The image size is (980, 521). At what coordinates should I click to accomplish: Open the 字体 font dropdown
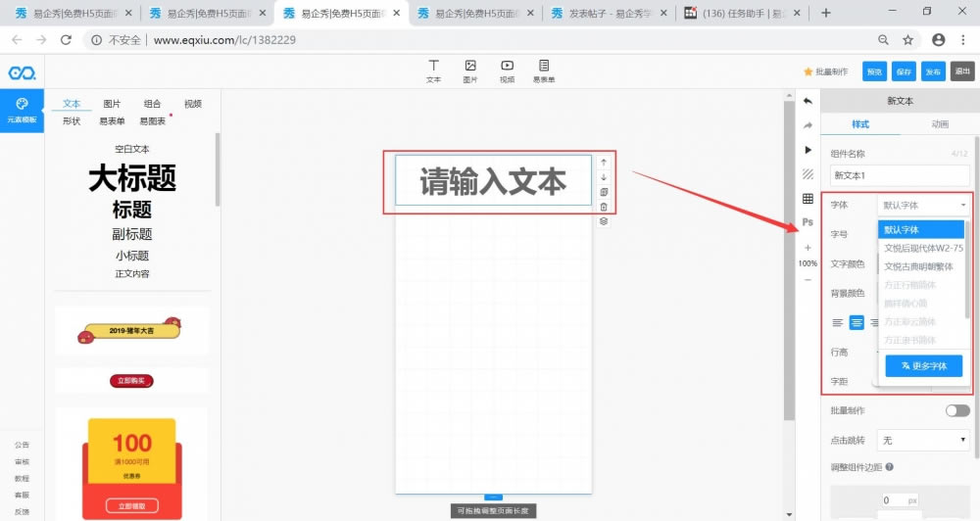924,206
